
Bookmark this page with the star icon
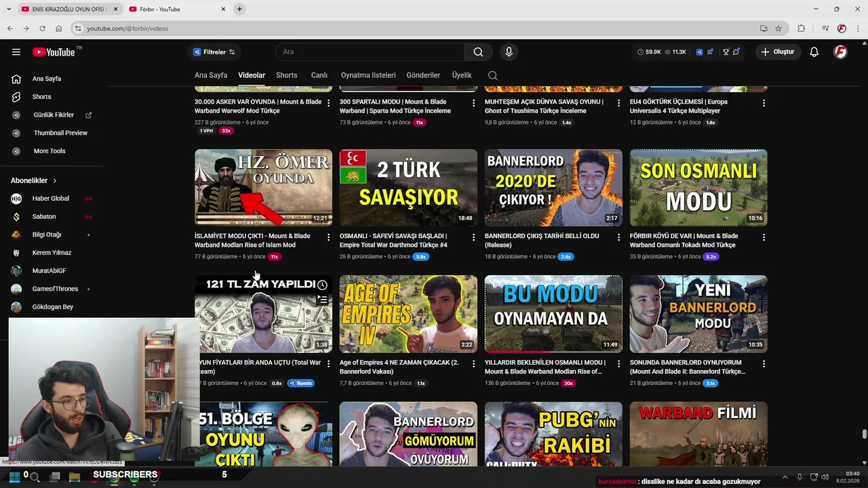778,28
